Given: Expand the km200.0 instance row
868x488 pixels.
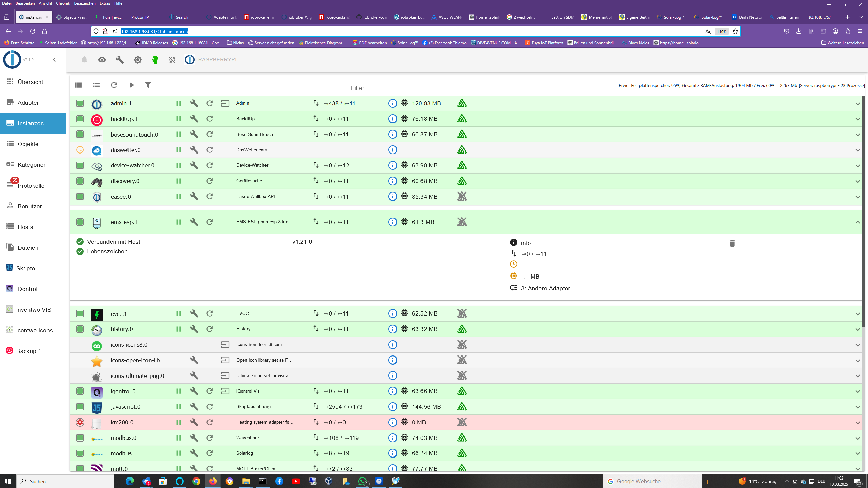Looking at the screenshot, I should pyautogui.click(x=857, y=423).
